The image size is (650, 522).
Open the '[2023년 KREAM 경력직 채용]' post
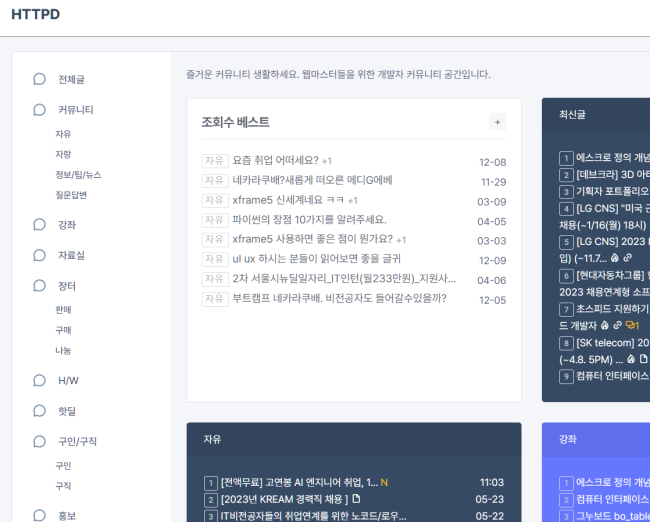[x=284, y=499]
